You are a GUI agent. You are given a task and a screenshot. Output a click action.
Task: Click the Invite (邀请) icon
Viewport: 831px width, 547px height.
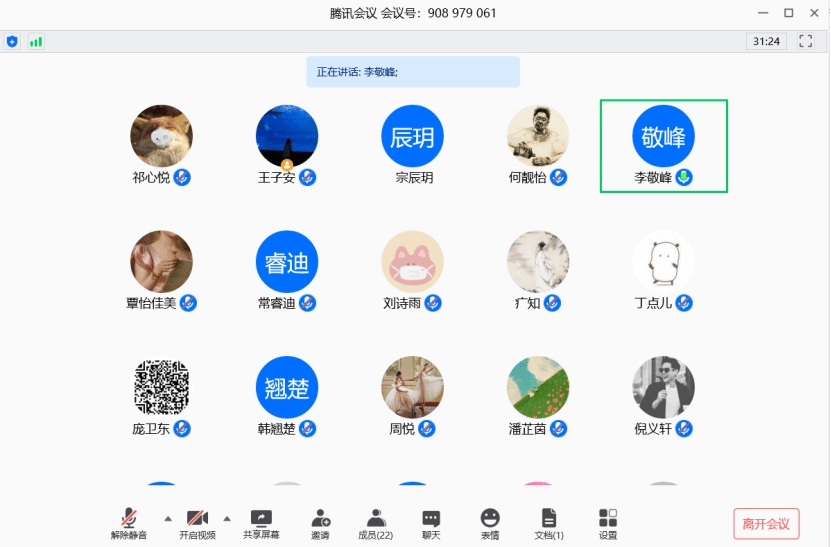(320, 523)
